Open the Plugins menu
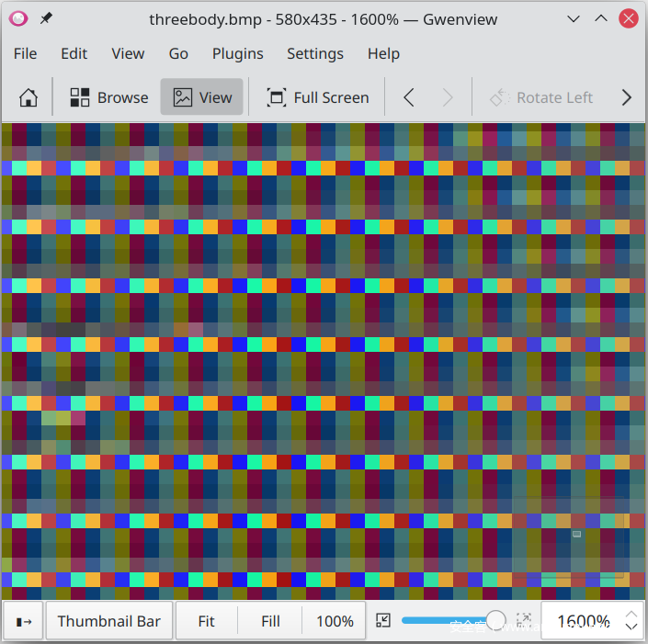Viewport: 648px width, 644px height. [x=237, y=53]
